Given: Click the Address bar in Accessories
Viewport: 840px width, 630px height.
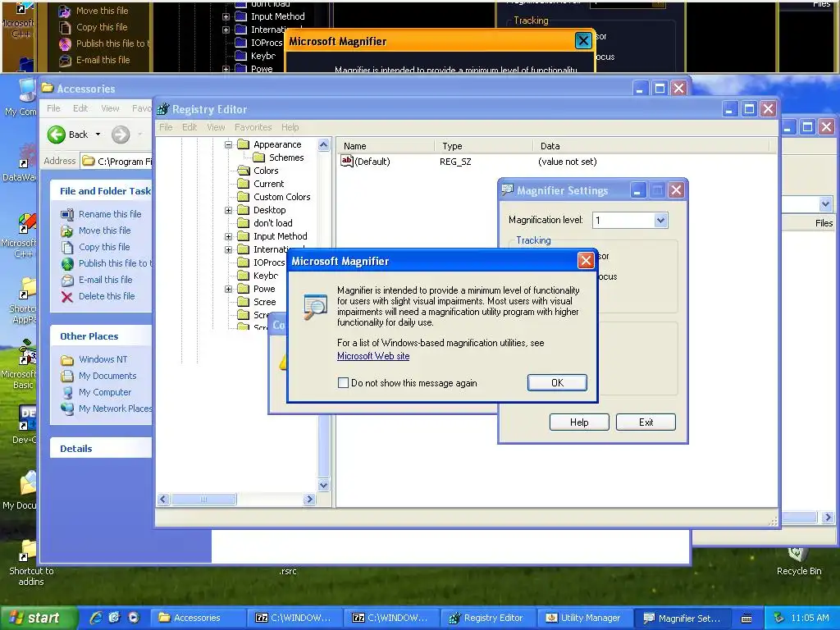Looking at the screenshot, I should [116, 162].
